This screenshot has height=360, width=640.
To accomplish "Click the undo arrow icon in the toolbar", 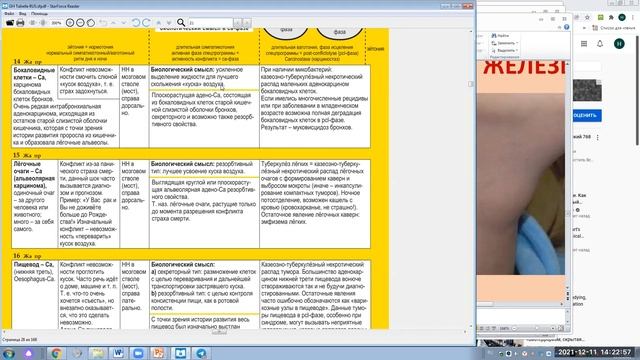I will 103,23.
